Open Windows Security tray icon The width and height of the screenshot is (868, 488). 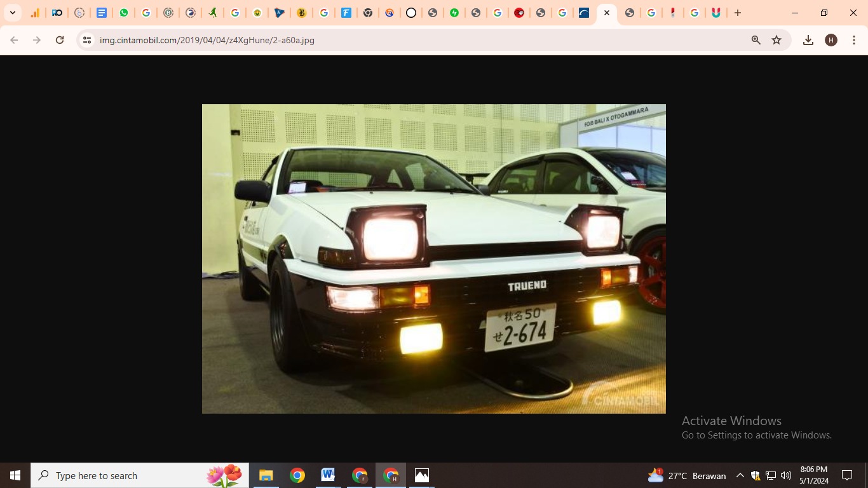click(x=756, y=475)
